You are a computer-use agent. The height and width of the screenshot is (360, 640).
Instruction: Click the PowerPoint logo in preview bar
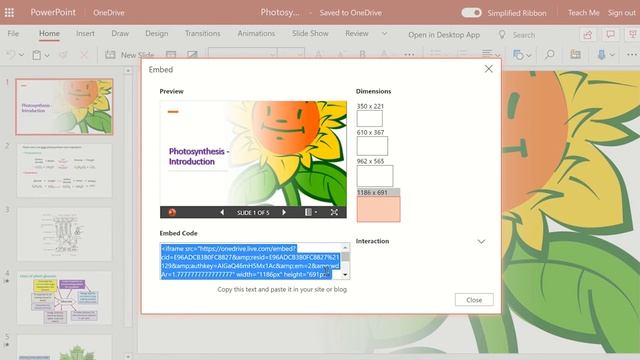(172, 212)
